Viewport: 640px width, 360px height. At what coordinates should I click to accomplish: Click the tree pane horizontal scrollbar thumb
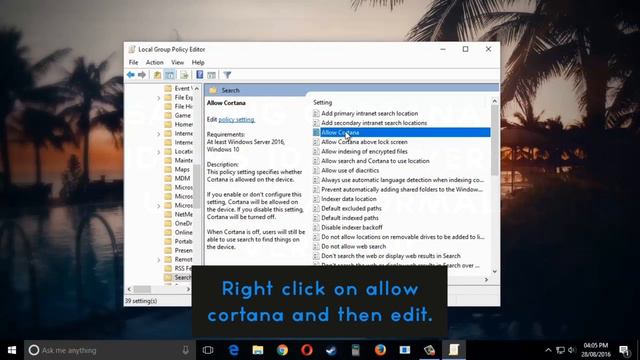142,289
